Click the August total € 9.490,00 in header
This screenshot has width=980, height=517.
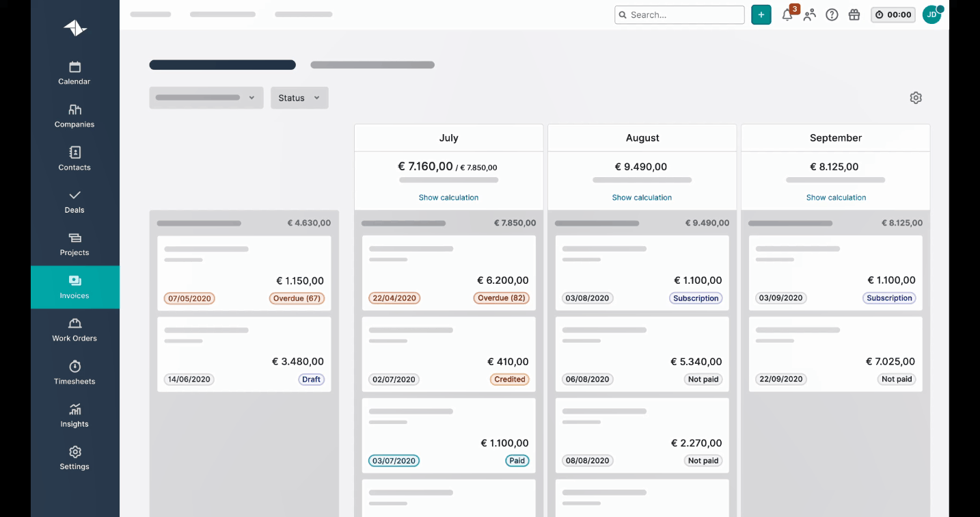point(641,167)
